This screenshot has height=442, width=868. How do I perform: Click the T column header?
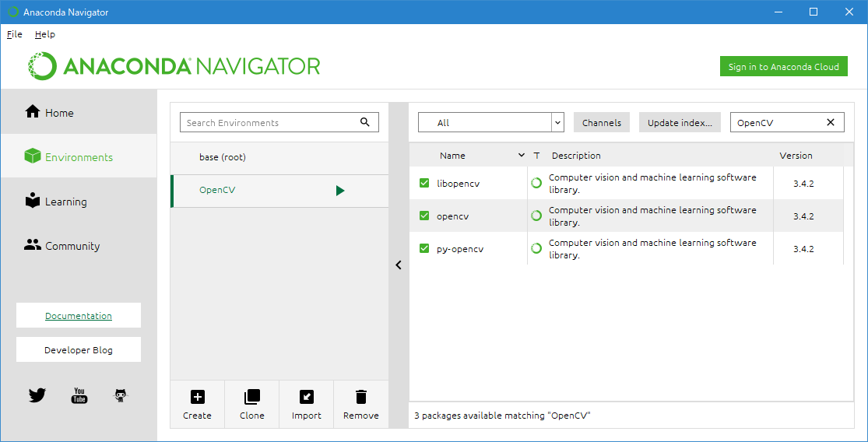(x=536, y=156)
